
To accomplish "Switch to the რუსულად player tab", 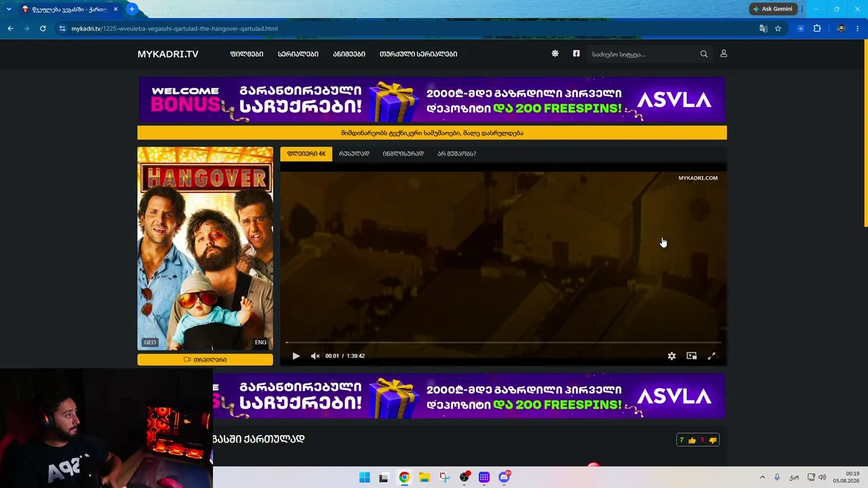I will tap(354, 154).
